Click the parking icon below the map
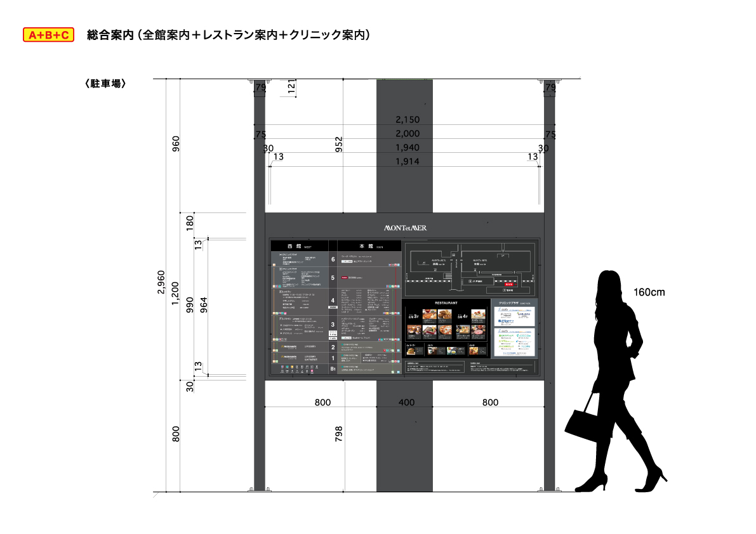This screenshot has width=756, height=534. tap(504, 290)
